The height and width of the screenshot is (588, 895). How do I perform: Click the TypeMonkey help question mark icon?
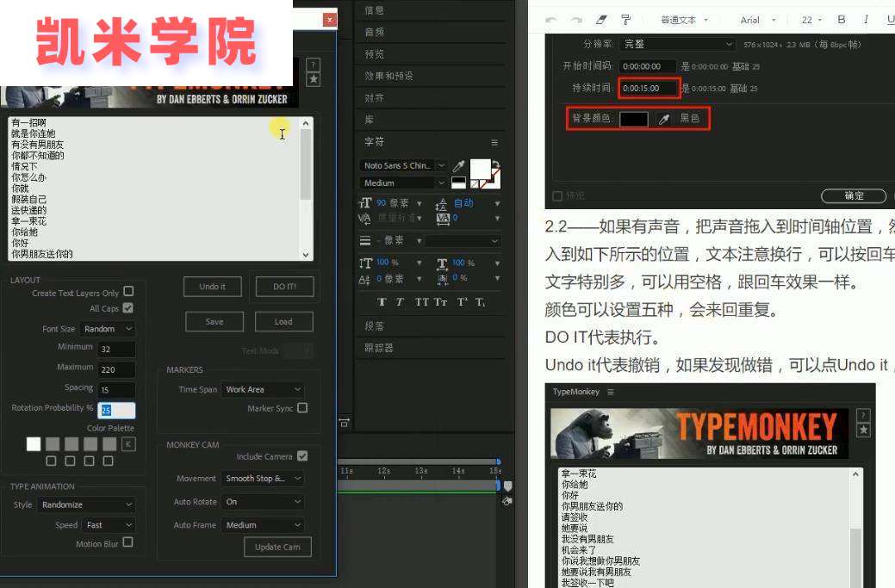click(x=313, y=65)
